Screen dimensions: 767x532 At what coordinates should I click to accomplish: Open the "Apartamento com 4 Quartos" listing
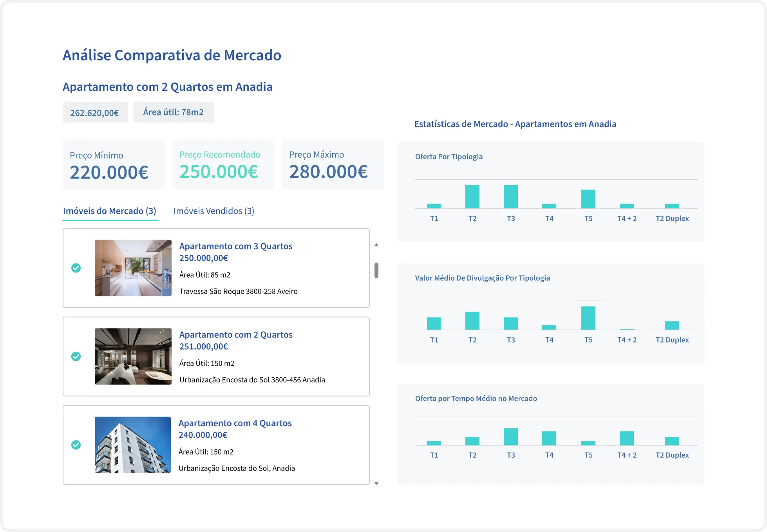point(235,423)
